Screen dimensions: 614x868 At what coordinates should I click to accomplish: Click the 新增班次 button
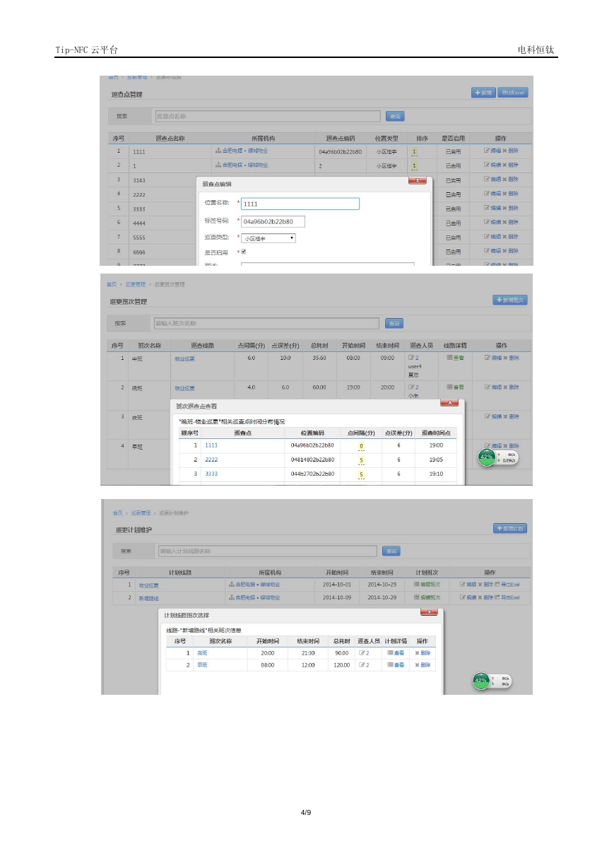click(510, 300)
